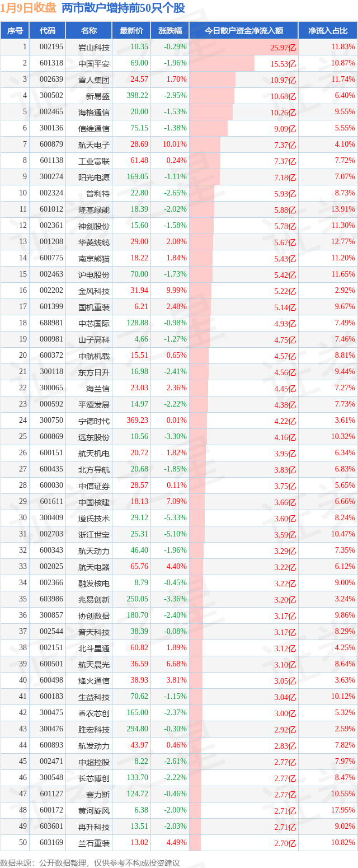Click the 名称 column header
Image resolution: width=358 pixels, height=868 pixels.
(89, 31)
